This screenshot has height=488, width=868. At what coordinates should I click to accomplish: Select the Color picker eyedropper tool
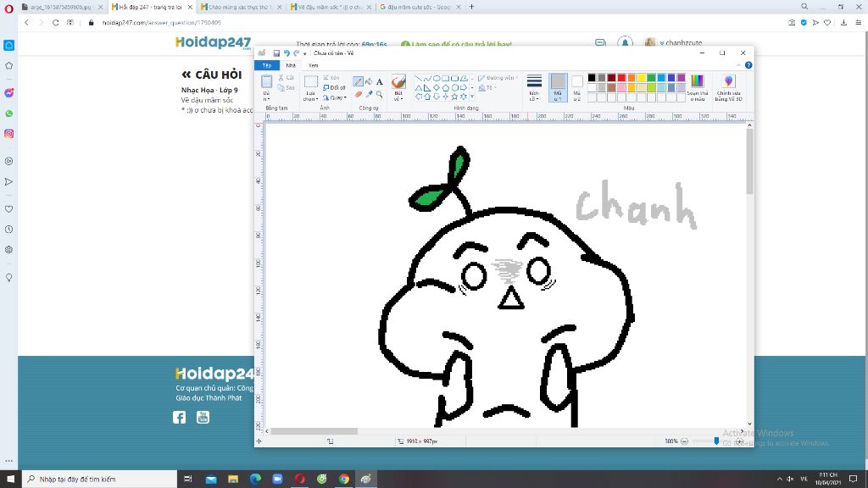[x=369, y=94]
